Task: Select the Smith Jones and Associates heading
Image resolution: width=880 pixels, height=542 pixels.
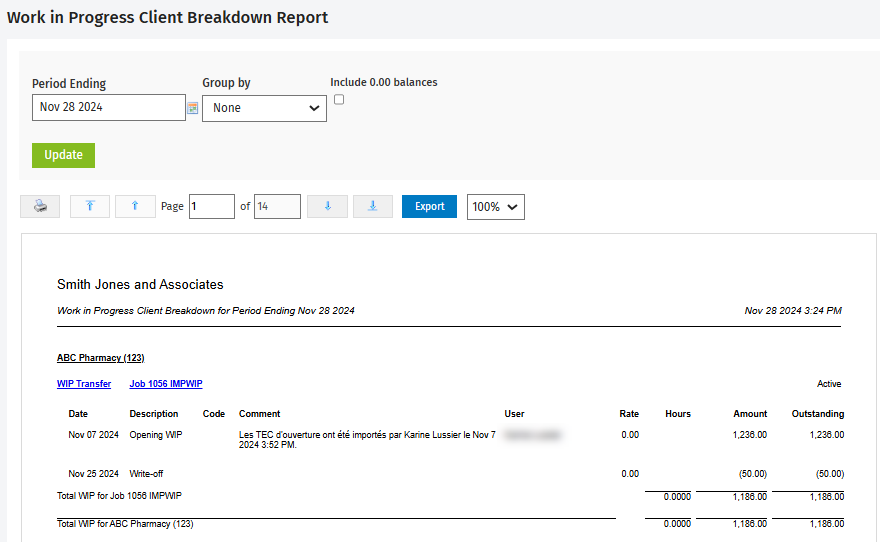Action: [140, 285]
